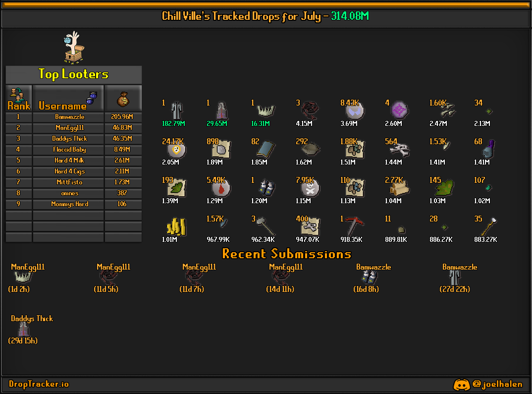Select the warhammer item valued 962.34K
Image resolution: width=532 pixels, height=394 pixels.
(266, 226)
